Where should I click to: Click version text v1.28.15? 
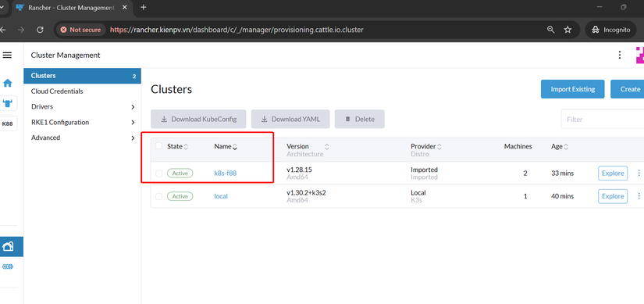click(300, 170)
